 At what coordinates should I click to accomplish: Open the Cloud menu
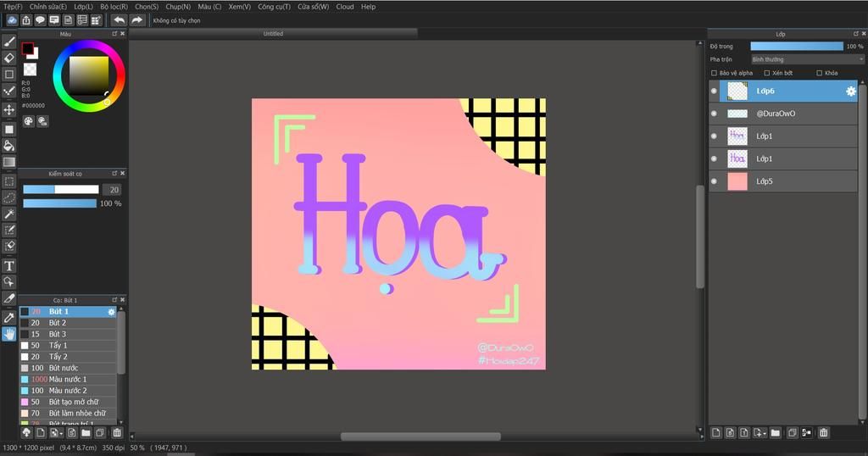click(x=345, y=7)
